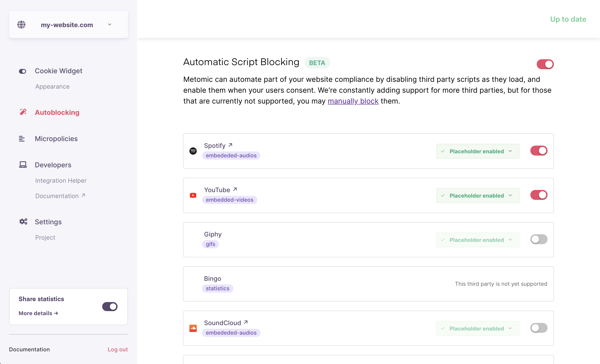Open the my-website.com project dropdown
Viewport: 600px width, 364px height.
click(x=77, y=25)
